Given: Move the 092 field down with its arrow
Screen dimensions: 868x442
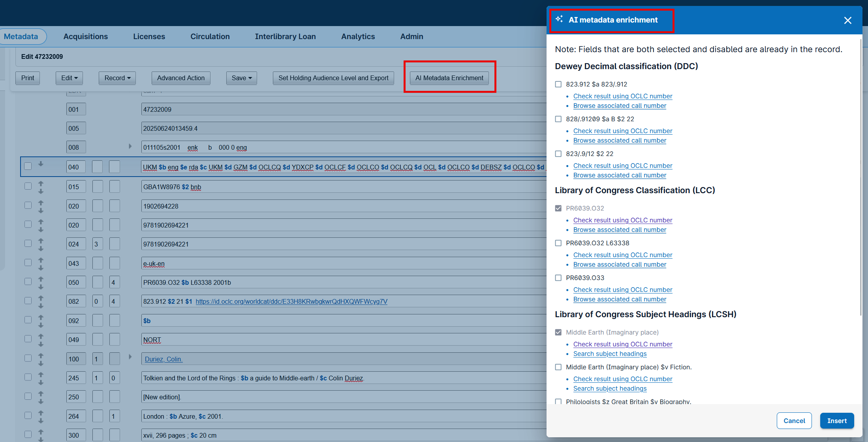Looking at the screenshot, I should 41,325.
